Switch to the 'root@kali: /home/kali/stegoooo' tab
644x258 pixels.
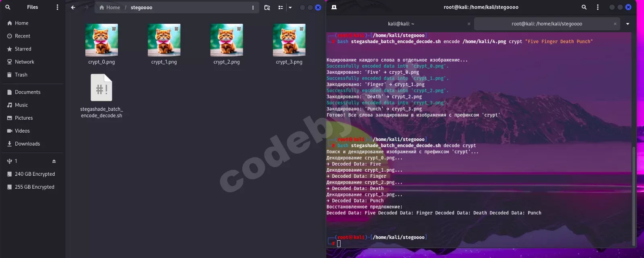[x=547, y=24]
